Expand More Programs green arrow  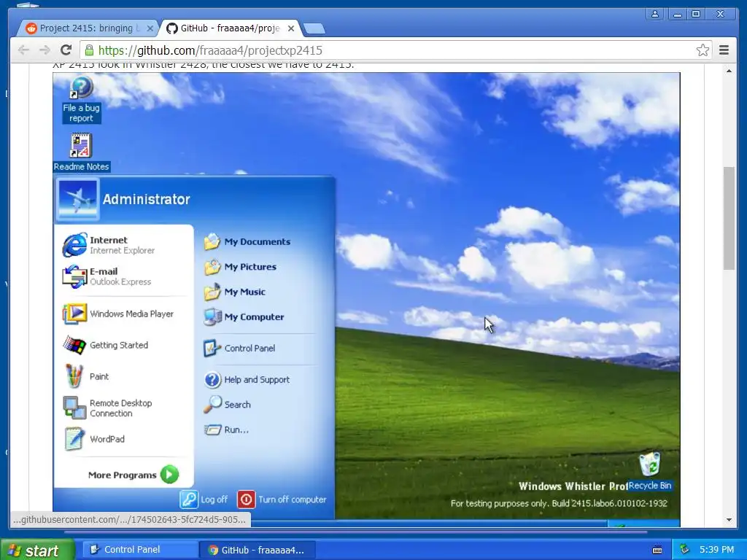(169, 475)
